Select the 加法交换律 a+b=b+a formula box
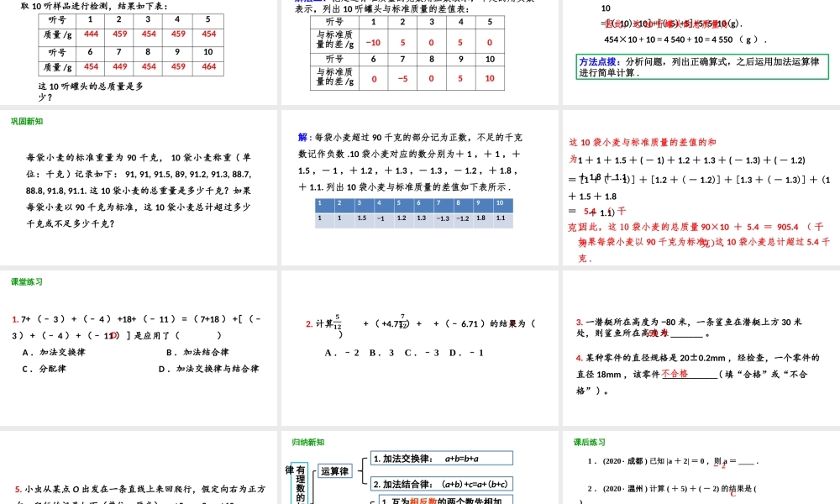 point(441,457)
